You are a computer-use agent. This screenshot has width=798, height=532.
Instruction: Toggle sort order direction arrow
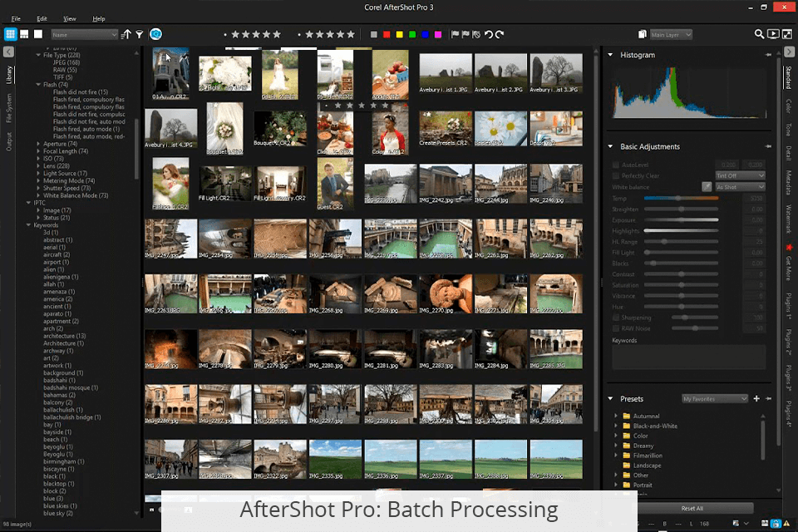(x=126, y=34)
